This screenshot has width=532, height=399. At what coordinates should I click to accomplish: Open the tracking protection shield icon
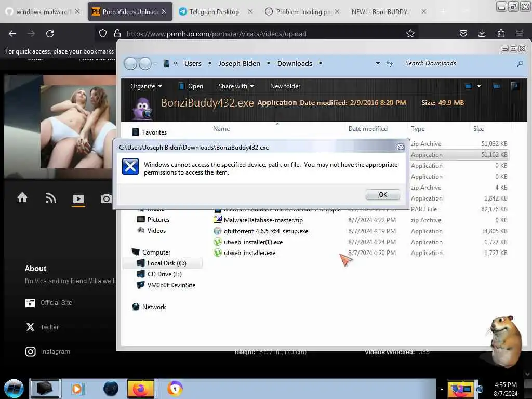[x=103, y=34]
